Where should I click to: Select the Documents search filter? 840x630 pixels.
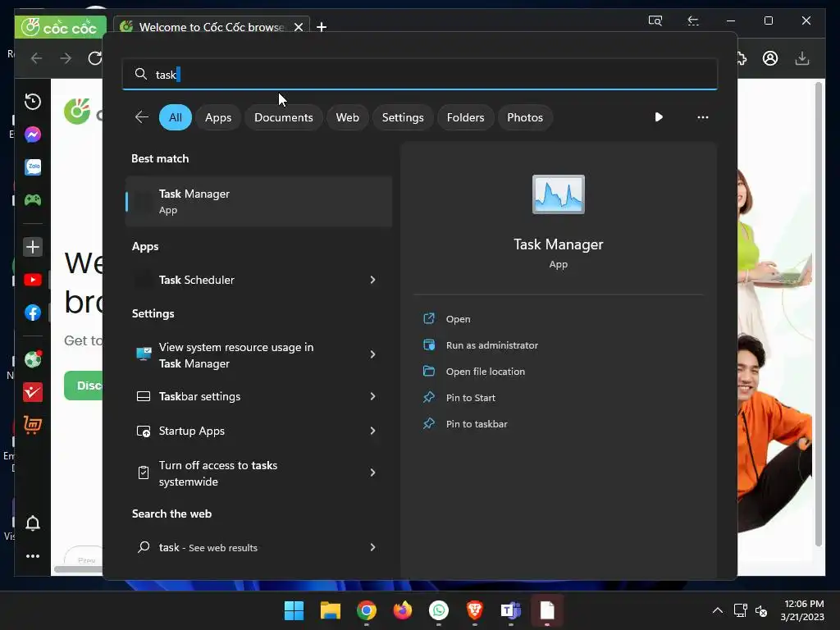[283, 117]
